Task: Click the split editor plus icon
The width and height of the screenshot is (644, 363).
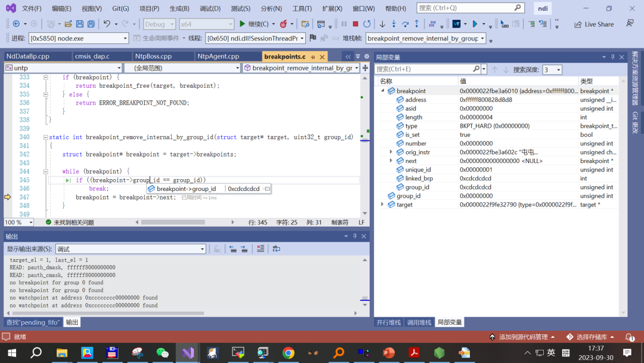Action: [x=365, y=68]
